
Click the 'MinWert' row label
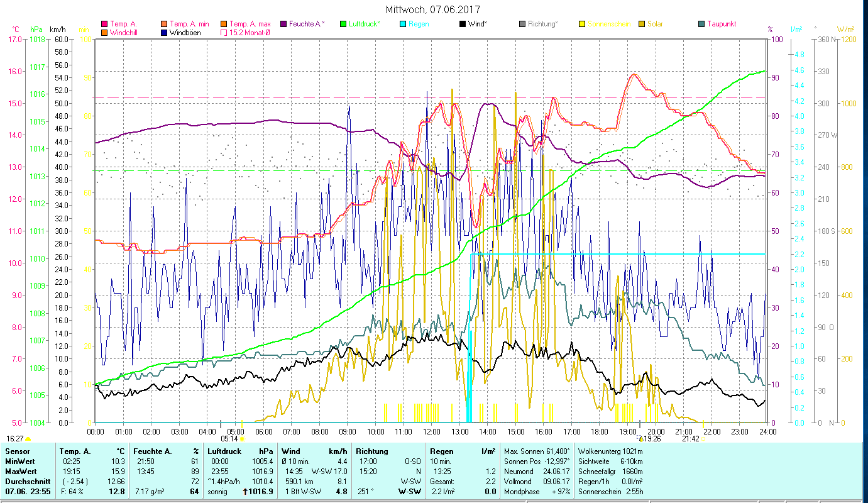[19, 462]
